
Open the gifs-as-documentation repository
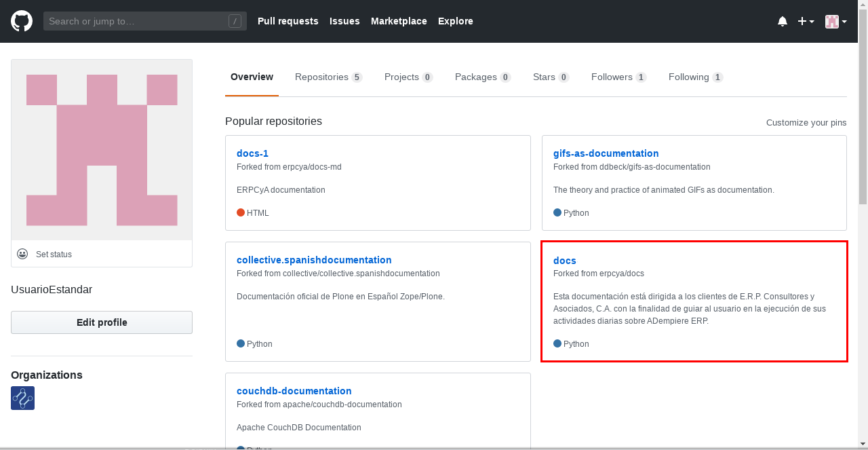pos(606,153)
